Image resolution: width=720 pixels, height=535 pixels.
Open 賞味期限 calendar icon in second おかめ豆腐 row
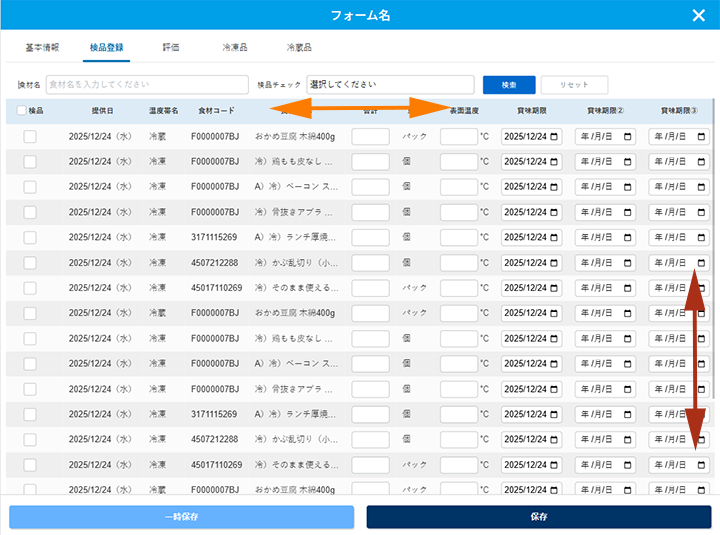(x=554, y=313)
